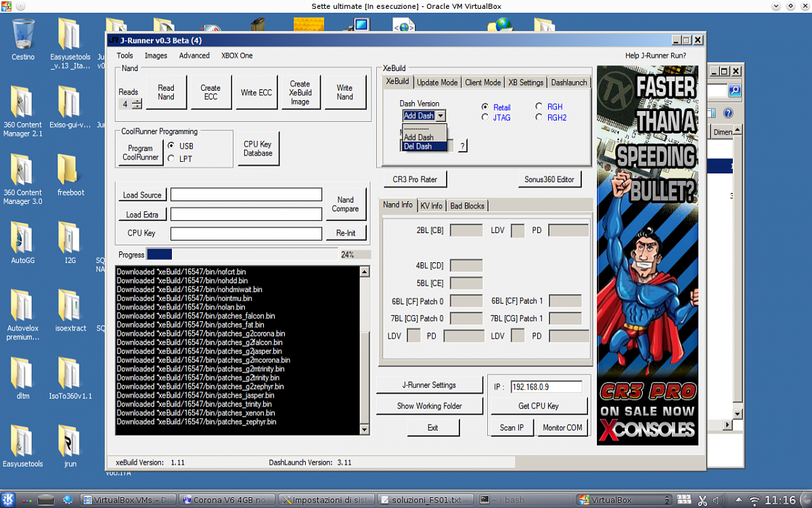
Task: Increase the Reads value with the up arrow
Action: 137,101
